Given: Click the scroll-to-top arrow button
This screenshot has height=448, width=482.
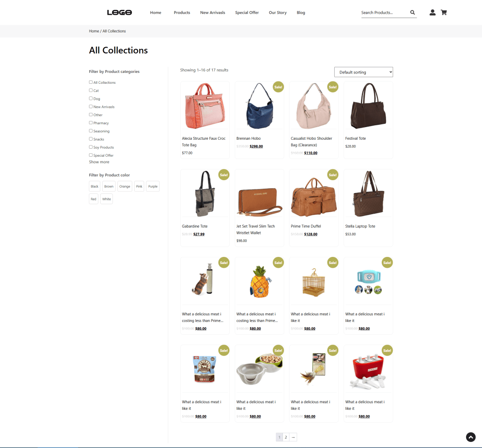Looking at the screenshot, I should click(471, 437).
